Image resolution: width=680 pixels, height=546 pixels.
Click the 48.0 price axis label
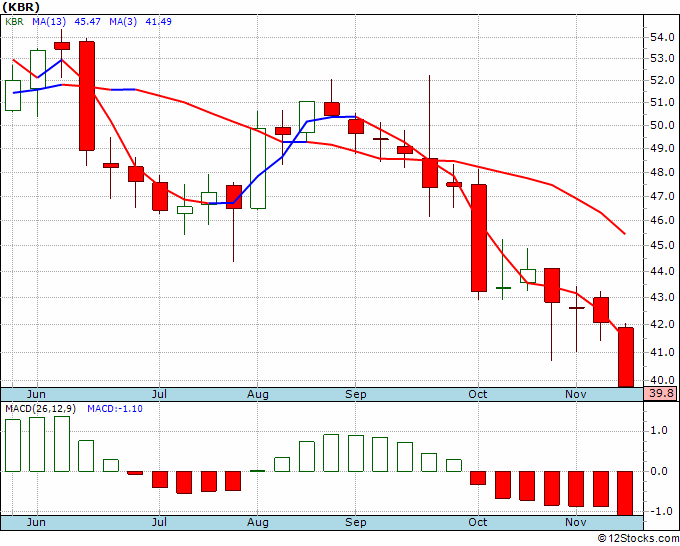point(662,172)
